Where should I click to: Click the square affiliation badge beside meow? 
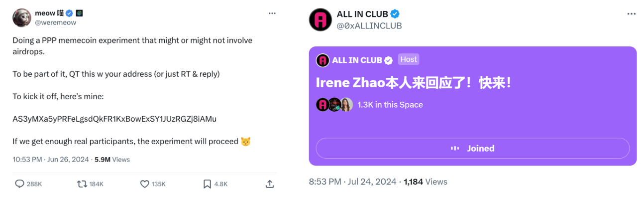tap(79, 13)
